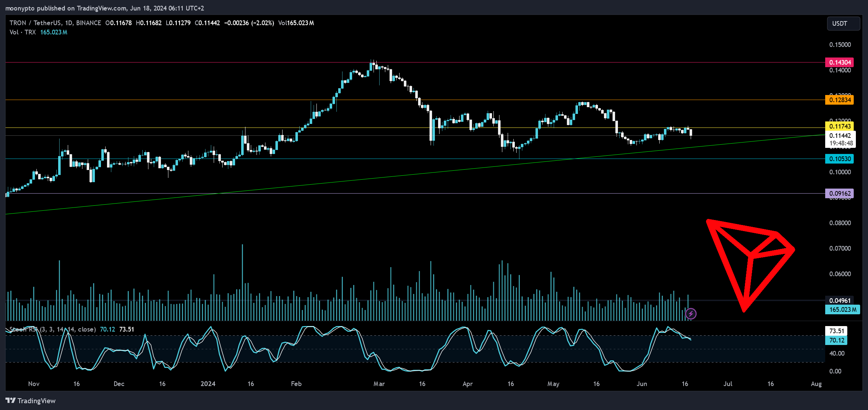Click the Mar label on time axis
Image resolution: width=868 pixels, height=410 pixels.
coord(379,384)
